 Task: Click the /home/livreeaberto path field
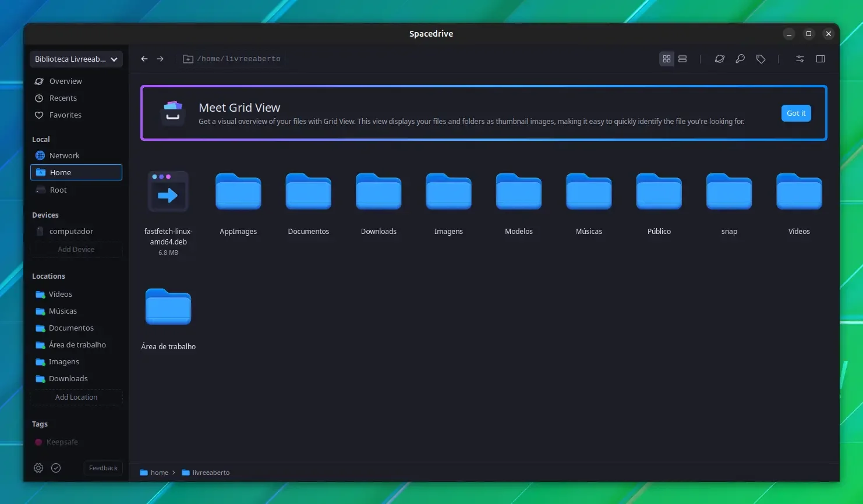(x=239, y=59)
